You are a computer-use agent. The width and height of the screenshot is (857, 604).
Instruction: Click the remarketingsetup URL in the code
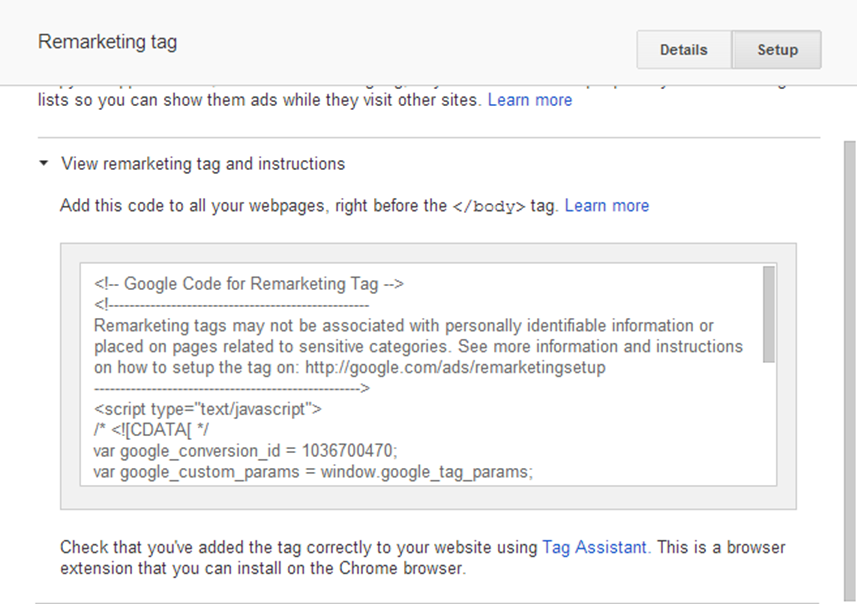click(x=455, y=367)
